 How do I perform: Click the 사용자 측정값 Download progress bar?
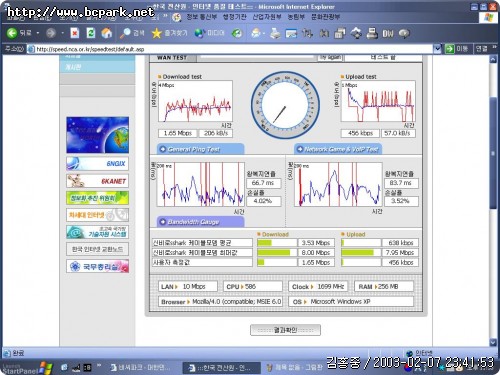(x=277, y=262)
